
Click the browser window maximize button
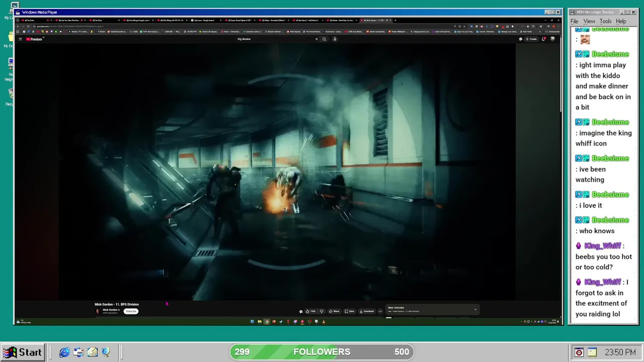tap(552, 21)
